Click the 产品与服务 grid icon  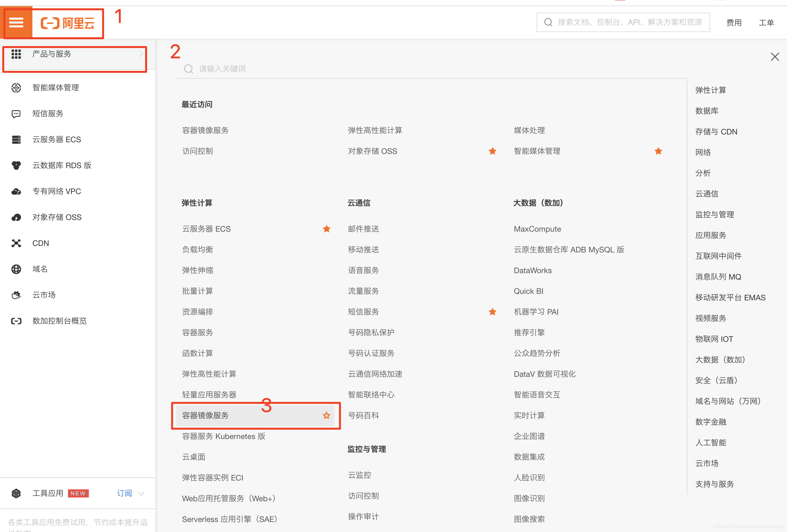pos(16,54)
